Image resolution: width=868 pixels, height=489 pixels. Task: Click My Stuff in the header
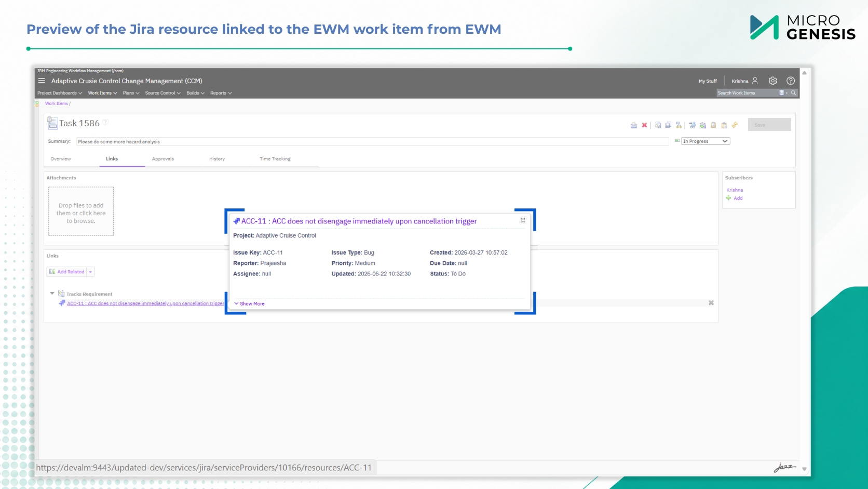pyautogui.click(x=708, y=81)
